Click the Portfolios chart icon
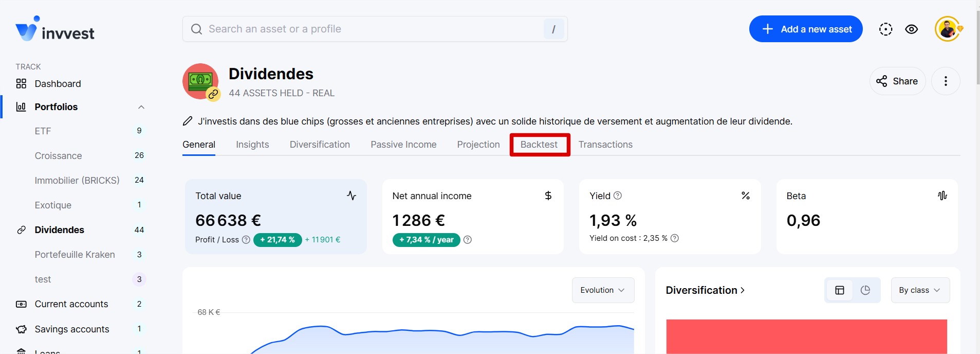Screen dimensions: 980x354 tap(21, 107)
